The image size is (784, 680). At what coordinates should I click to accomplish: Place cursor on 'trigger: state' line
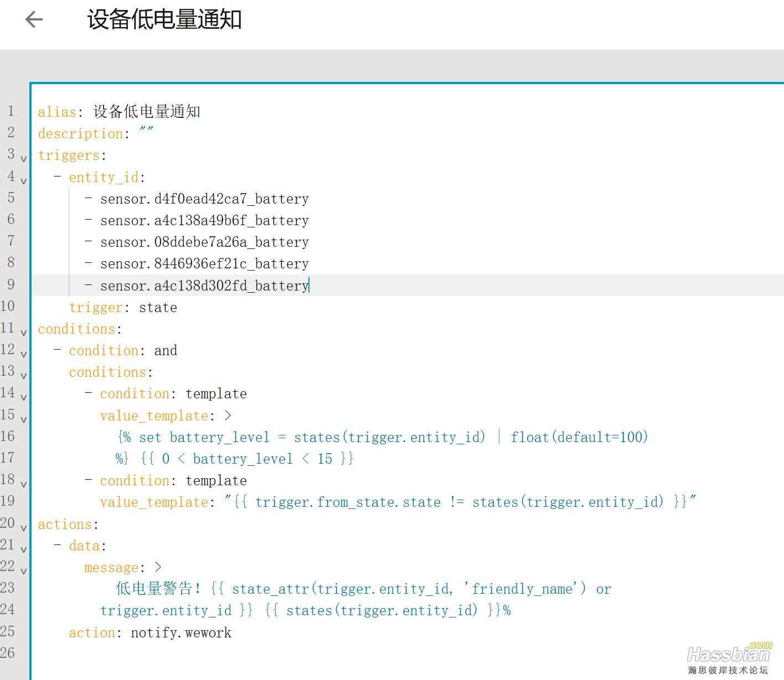coord(123,308)
